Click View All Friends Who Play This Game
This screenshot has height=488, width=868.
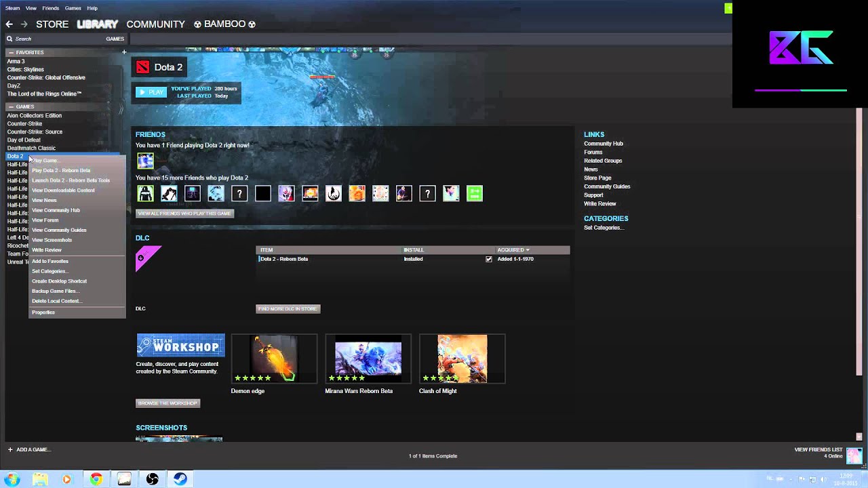click(184, 213)
